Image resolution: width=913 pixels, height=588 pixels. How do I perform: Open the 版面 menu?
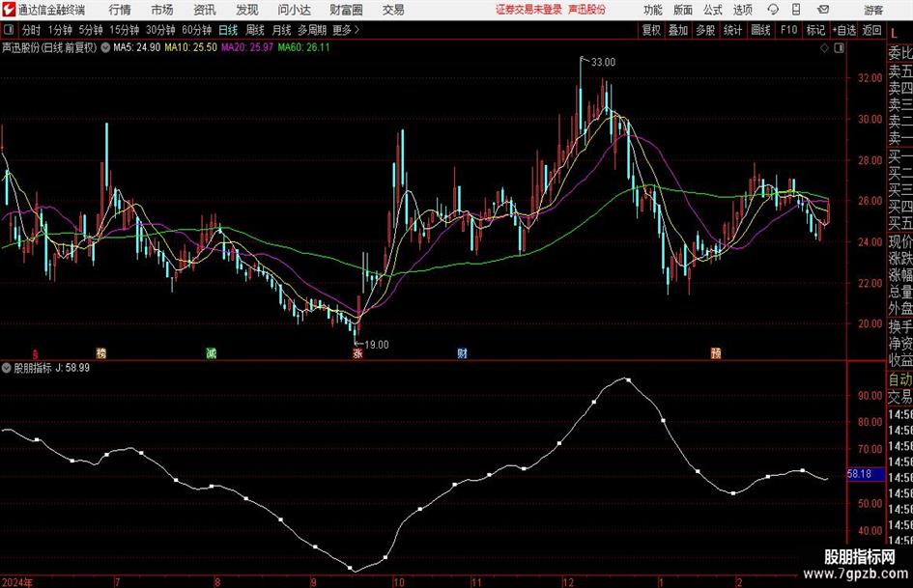coord(682,10)
